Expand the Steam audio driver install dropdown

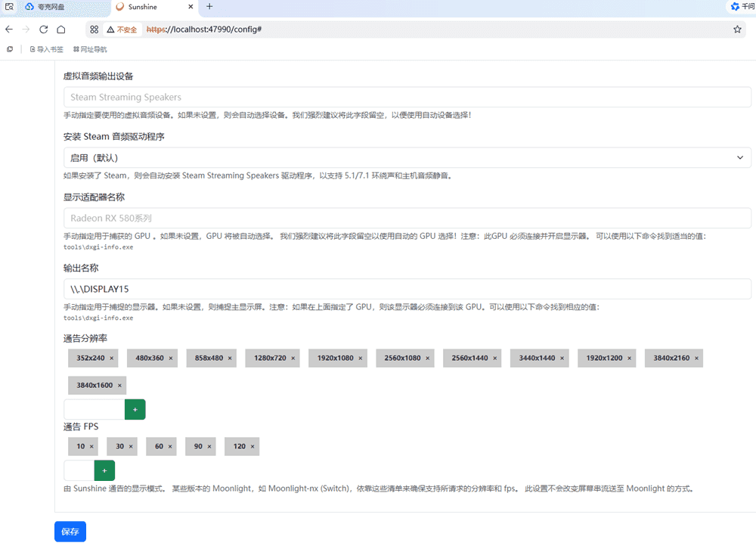coord(407,157)
